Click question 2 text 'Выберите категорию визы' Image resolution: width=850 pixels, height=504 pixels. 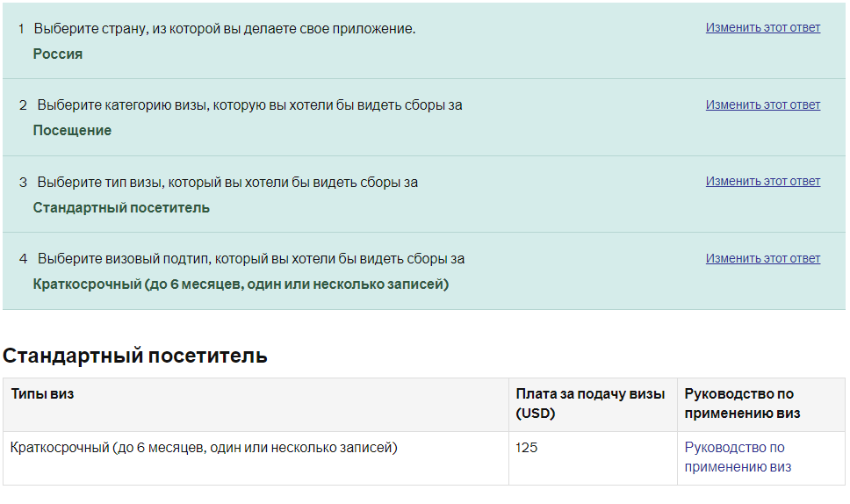(x=249, y=105)
